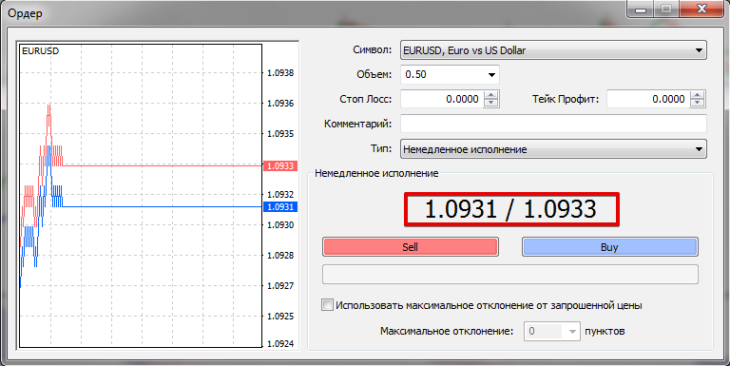
Task: Click the EURUSD chart title label
Action: [x=41, y=51]
